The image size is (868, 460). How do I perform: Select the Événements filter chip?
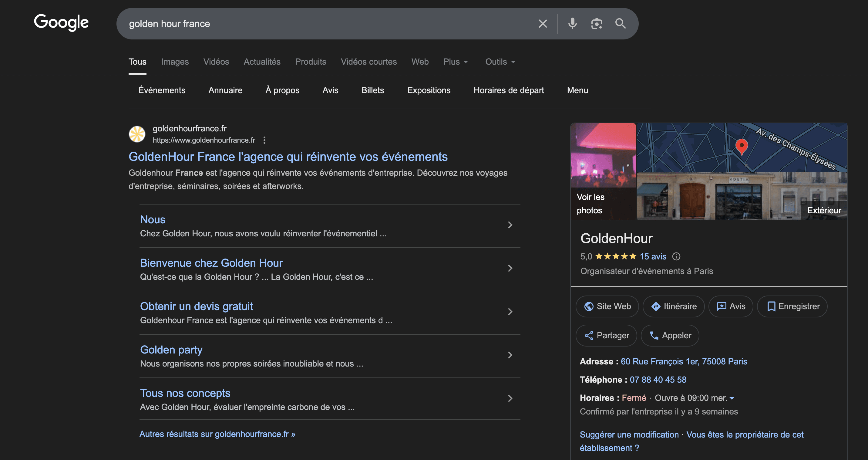pyautogui.click(x=162, y=90)
